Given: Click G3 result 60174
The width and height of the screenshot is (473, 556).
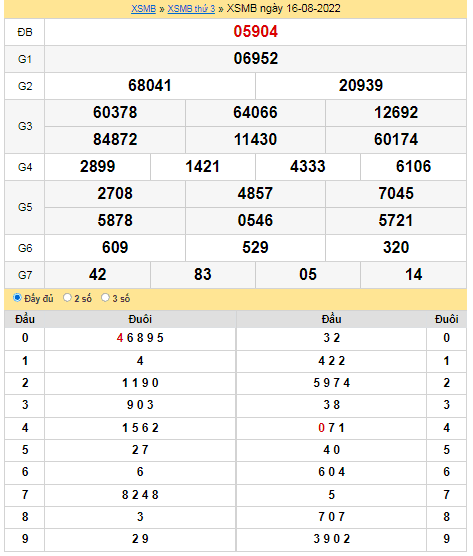Looking at the screenshot, I should (396, 139).
